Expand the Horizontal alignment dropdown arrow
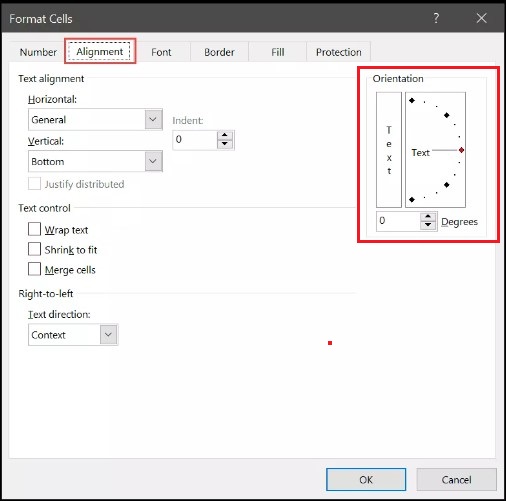This screenshot has height=501, width=506. coord(153,119)
